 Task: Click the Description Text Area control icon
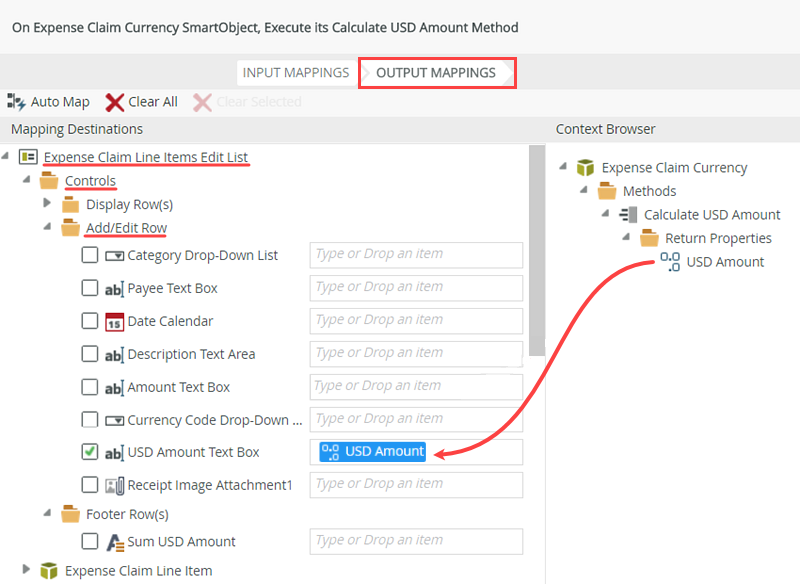[114, 355]
